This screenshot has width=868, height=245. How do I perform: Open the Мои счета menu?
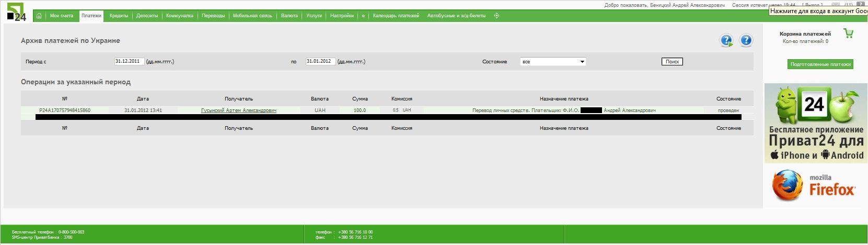click(62, 16)
